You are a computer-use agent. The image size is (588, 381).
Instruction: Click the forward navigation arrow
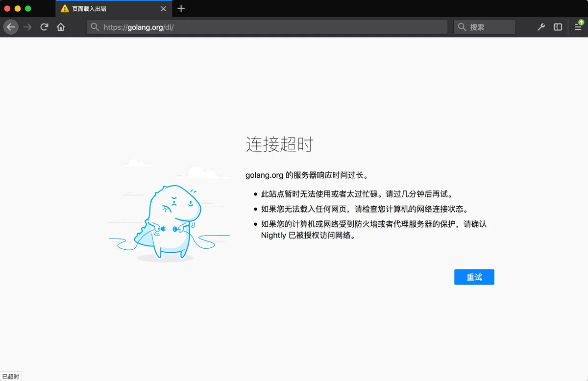pyautogui.click(x=27, y=27)
